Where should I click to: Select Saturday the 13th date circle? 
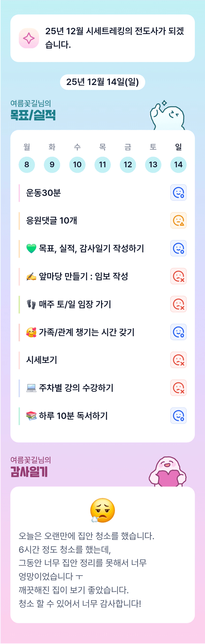153,164
